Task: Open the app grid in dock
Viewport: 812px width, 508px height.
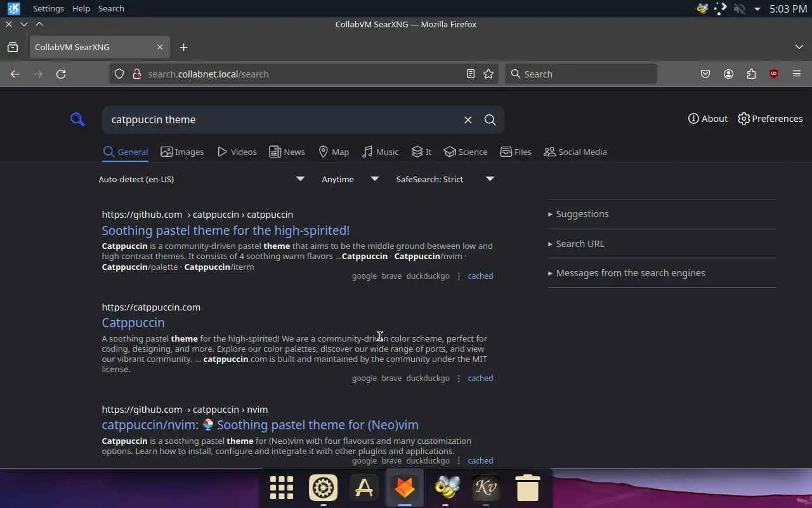Action: coord(282,488)
